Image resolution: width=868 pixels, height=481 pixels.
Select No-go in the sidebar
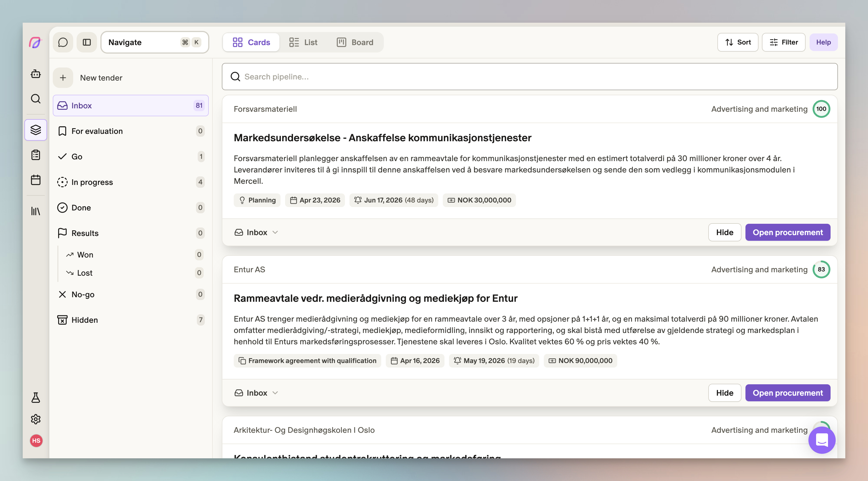pyautogui.click(x=131, y=294)
